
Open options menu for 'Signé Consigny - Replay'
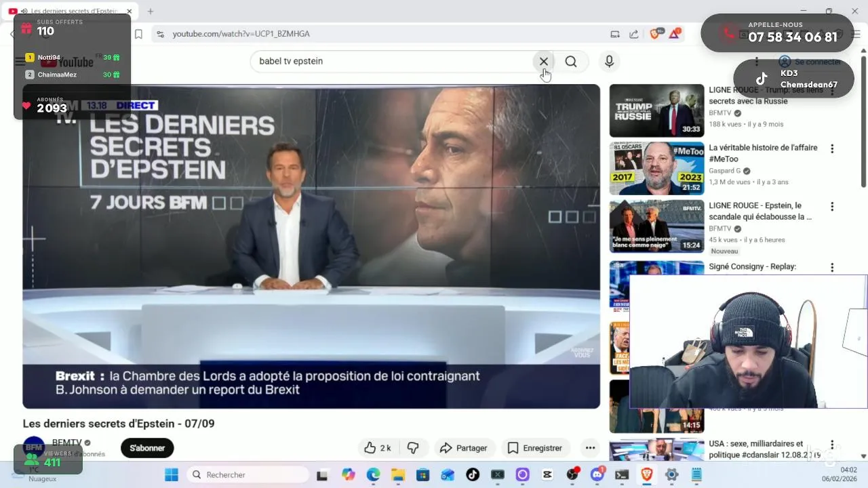pos(832,268)
